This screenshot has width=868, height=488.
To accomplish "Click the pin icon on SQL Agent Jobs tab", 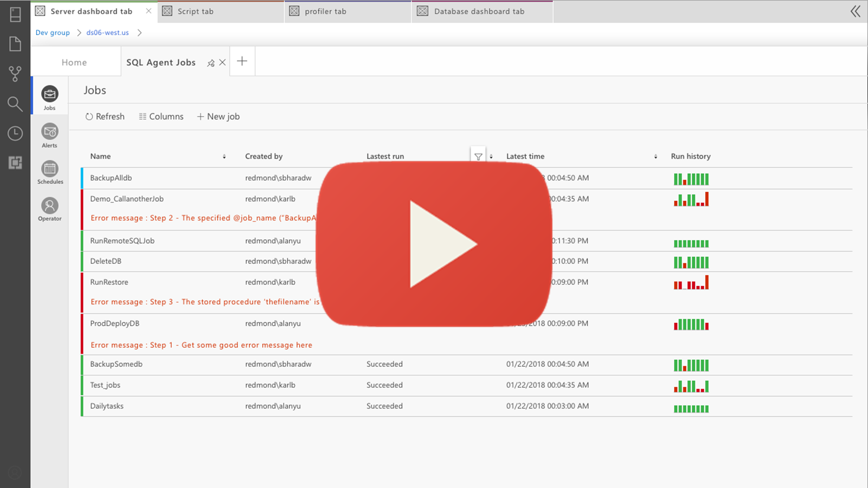I will (211, 63).
